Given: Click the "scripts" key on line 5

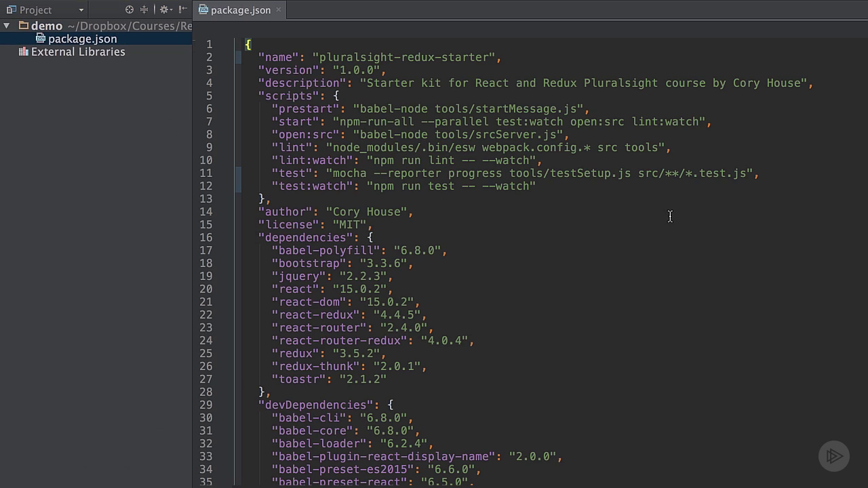Looking at the screenshot, I should coord(288,96).
